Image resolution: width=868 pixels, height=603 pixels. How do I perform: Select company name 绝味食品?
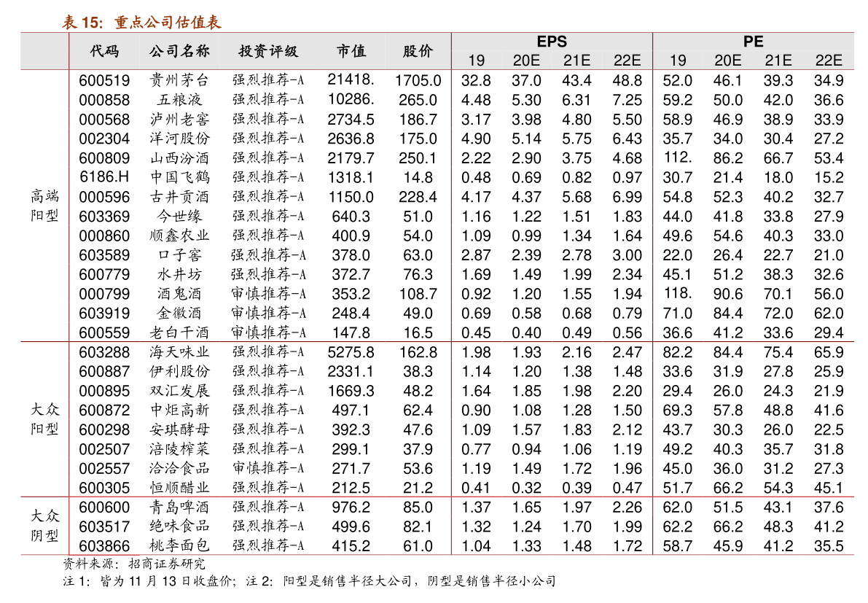pyautogui.click(x=179, y=526)
